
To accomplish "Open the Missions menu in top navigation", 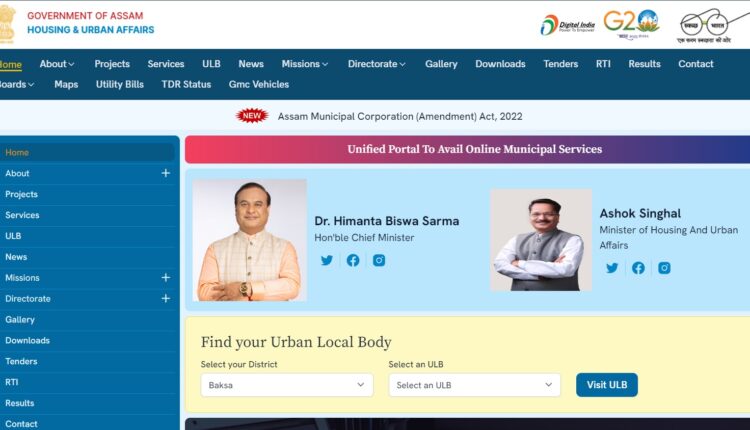I will click(x=305, y=64).
